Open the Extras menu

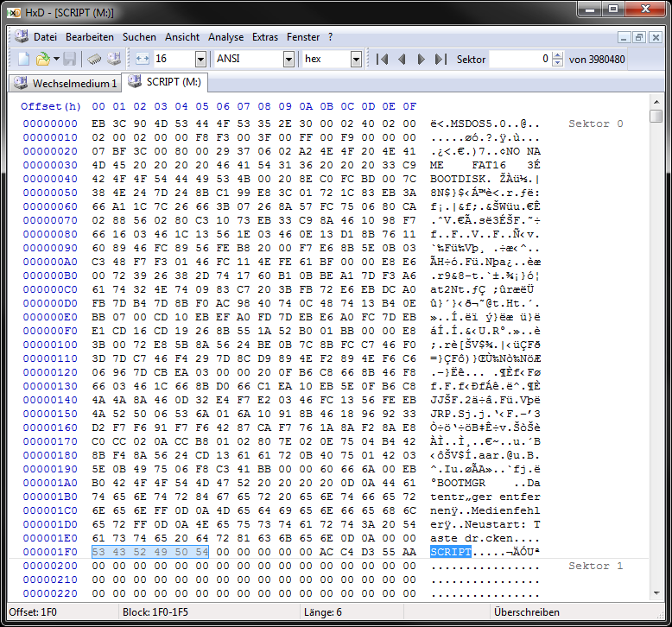(265, 37)
